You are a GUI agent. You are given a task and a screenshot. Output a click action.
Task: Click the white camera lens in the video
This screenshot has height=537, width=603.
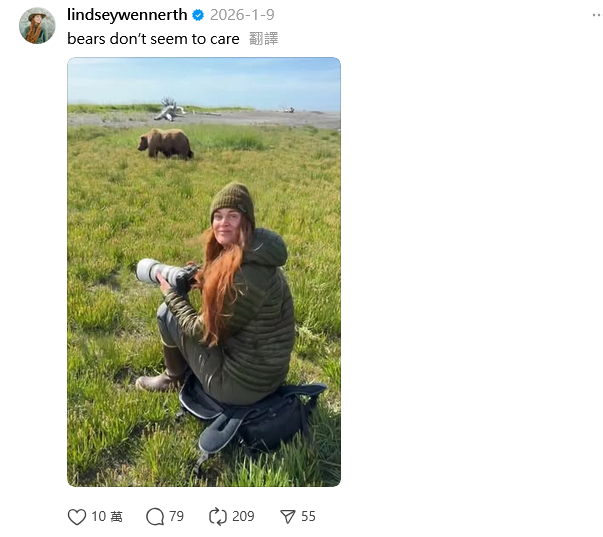[x=158, y=272]
